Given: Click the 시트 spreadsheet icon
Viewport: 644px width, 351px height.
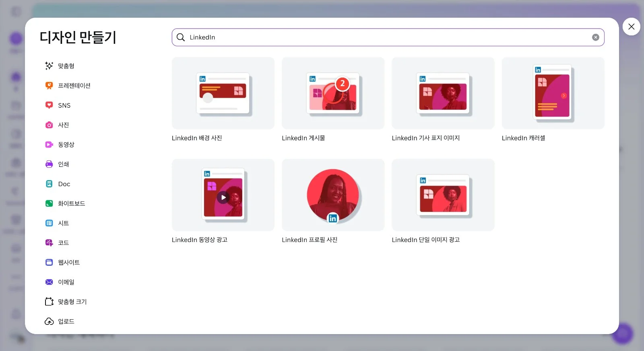Looking at the screenshot, I should tap(49, 223).
